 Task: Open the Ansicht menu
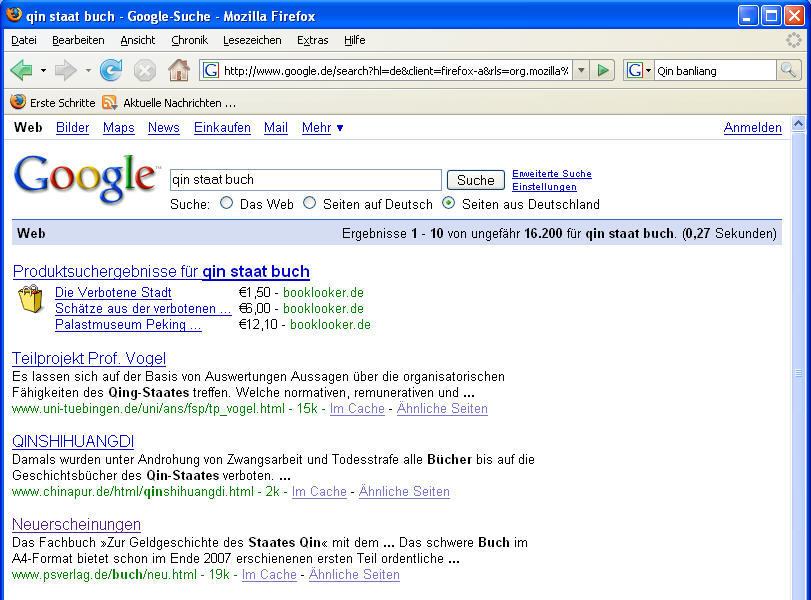coord(138,40)
